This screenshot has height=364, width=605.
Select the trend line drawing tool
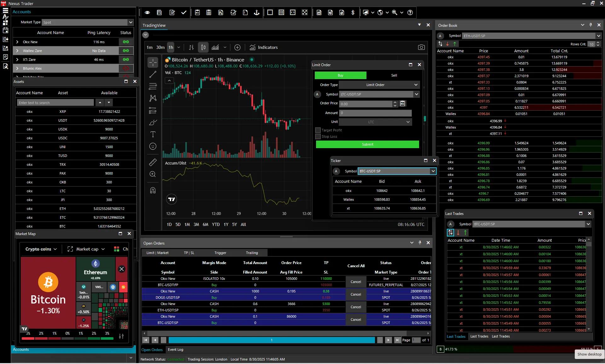pyautogui.click(x=153, y=74)
